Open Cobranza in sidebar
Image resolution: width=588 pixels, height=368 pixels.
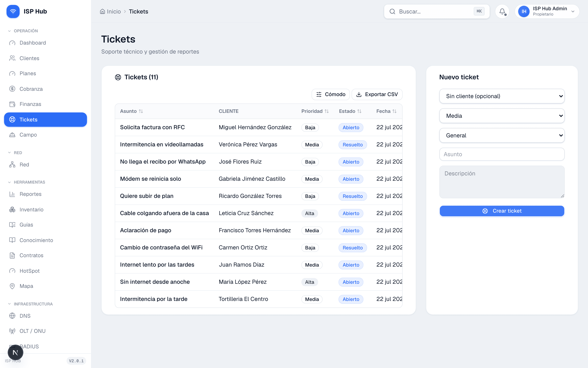(46, 89)
